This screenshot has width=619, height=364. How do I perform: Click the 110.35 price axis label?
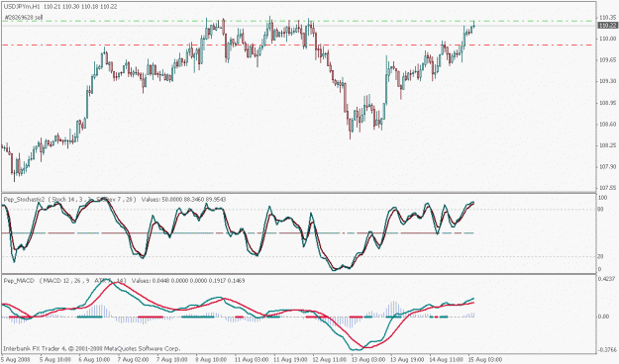click(607, 18)
